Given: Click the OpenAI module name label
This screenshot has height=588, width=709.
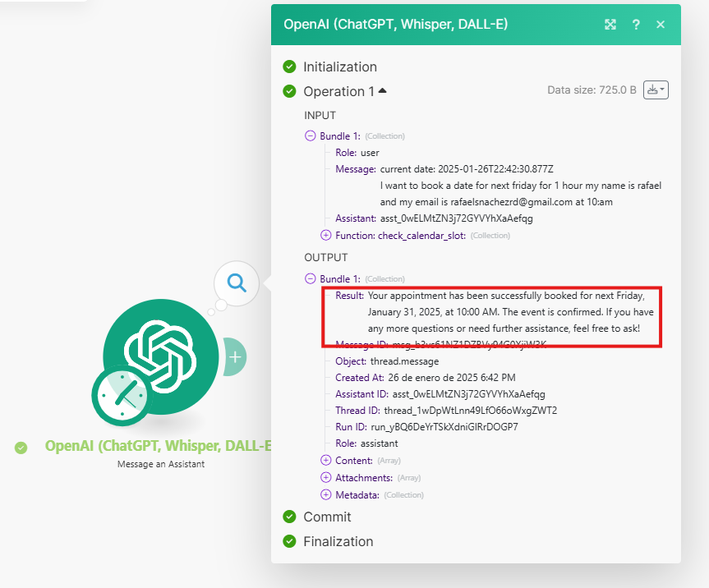Looking at the screenshot, I should coord(158,446).
